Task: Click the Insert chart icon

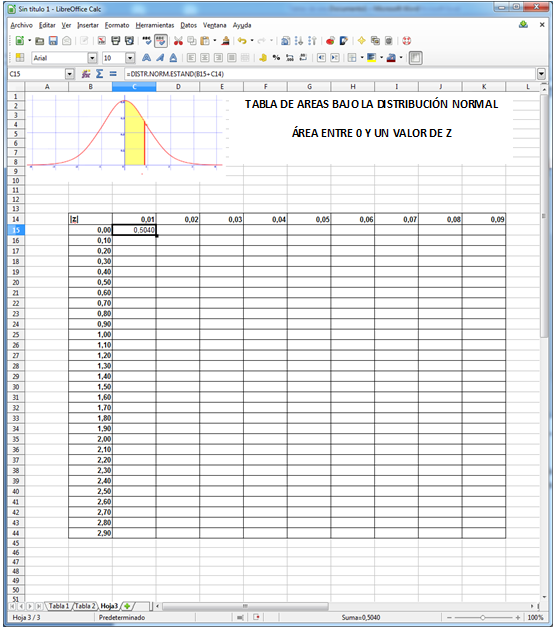Action: (330, 41)
